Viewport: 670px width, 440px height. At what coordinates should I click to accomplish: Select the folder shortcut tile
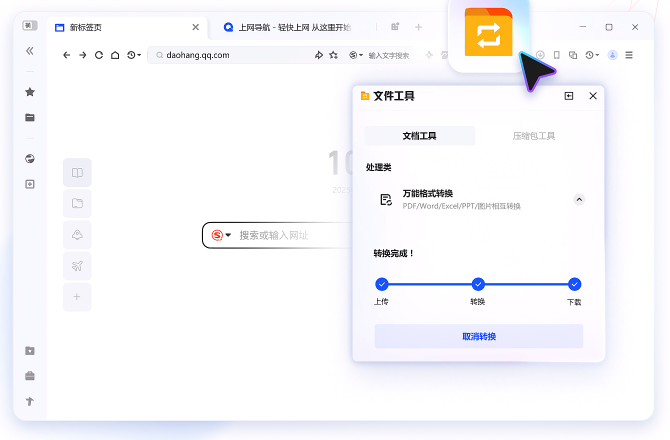(x=77, y=203)
